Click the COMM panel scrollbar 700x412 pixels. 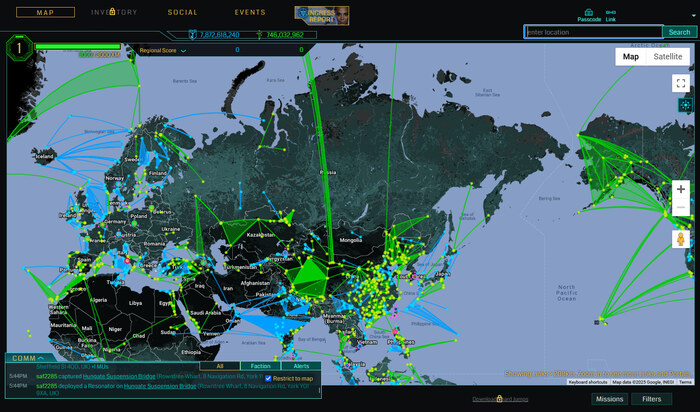pos(319,391)
